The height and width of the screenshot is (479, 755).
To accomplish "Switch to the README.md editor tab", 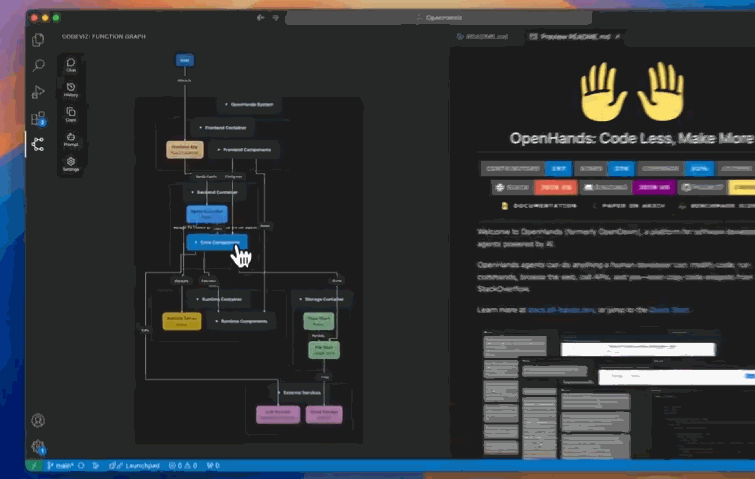I will (485, 37).
